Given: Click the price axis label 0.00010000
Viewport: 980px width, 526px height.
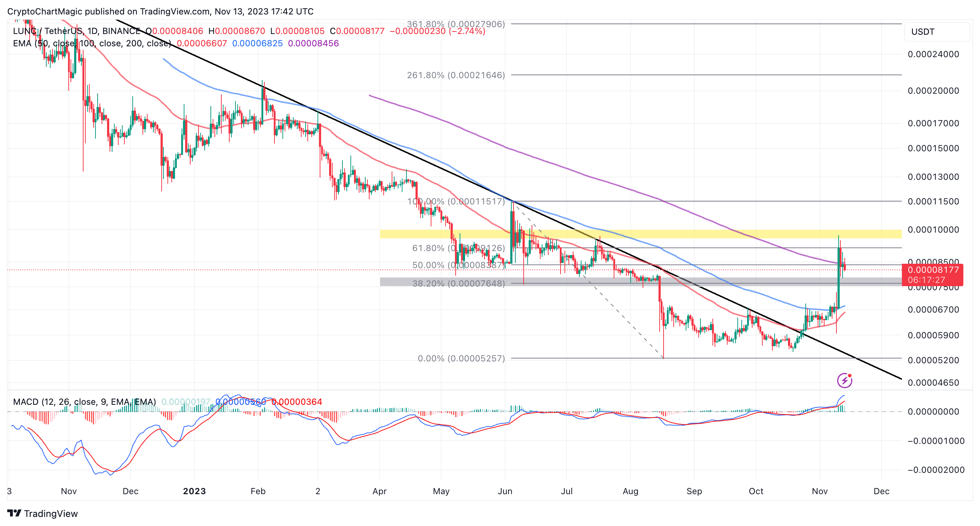Looking at the screenshot, I should pyautogui.click(x=933, y=229).
